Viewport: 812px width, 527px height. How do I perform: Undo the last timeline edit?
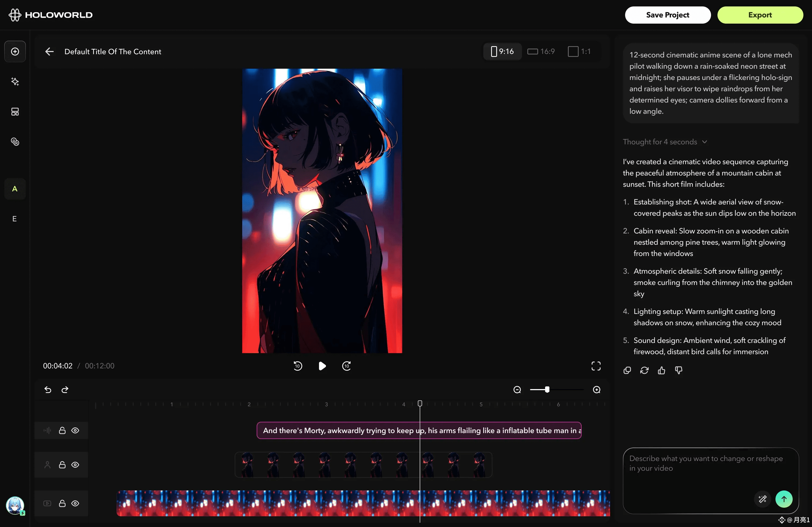48,390
